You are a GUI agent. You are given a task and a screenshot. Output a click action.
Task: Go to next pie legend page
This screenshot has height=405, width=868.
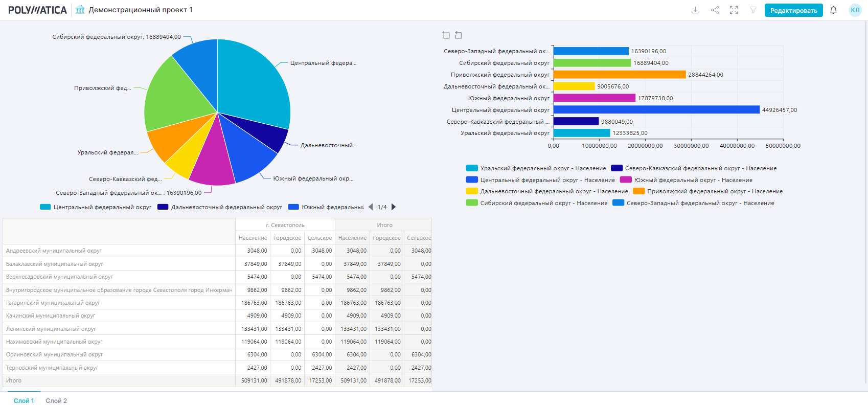[394, 207]
